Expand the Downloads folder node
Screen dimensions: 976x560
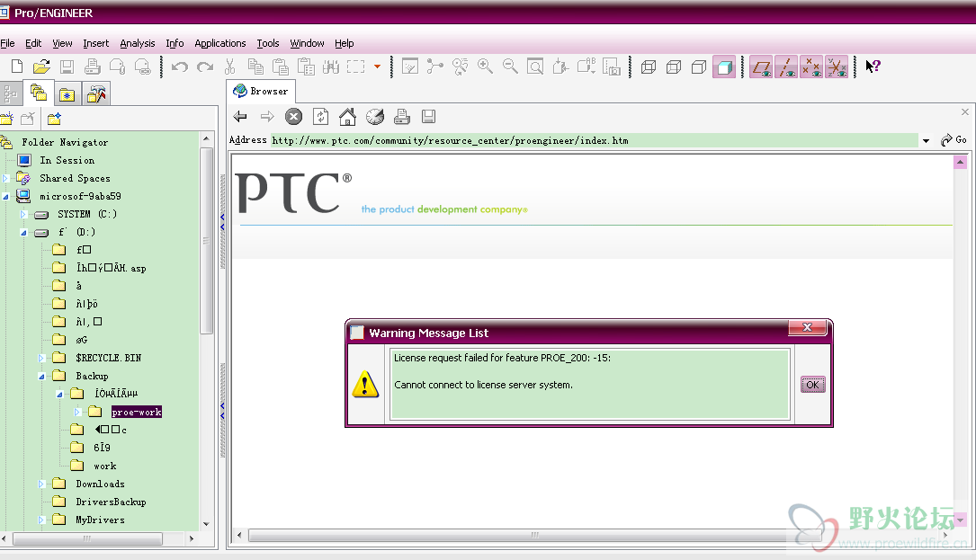pos(41,484)
